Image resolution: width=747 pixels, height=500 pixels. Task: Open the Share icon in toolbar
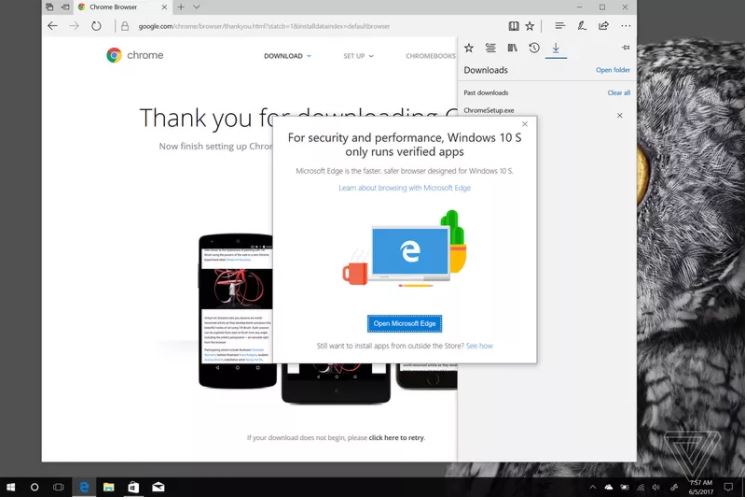pos(603,26)
